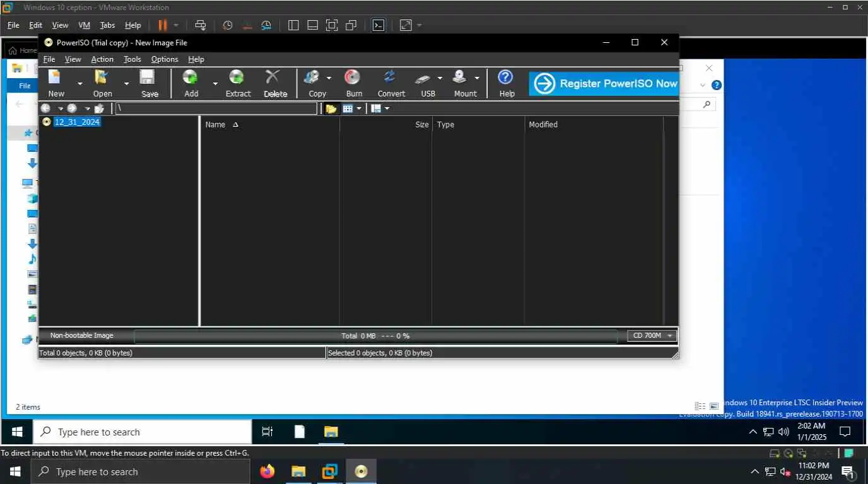Click the Open image file toolbar icon

(x=102, y=78)
